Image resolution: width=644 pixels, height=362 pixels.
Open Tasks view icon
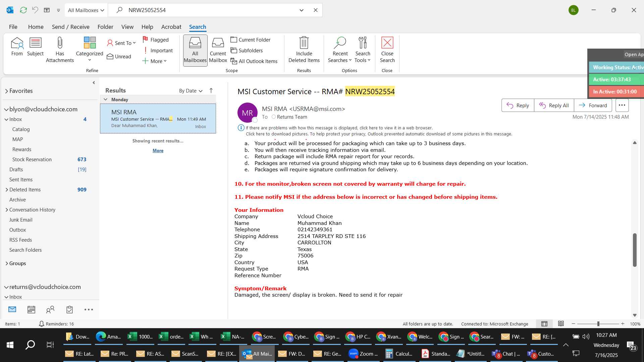pyautogui.click(x=69, y=309)
